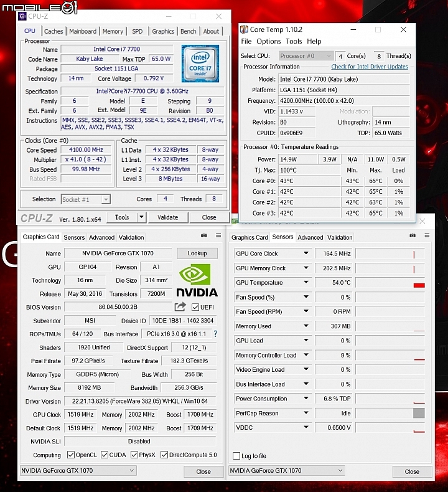The image size is (448, 492).
Task: Open the Tools menu in Core Temp
Action: [x=294, y=41]
